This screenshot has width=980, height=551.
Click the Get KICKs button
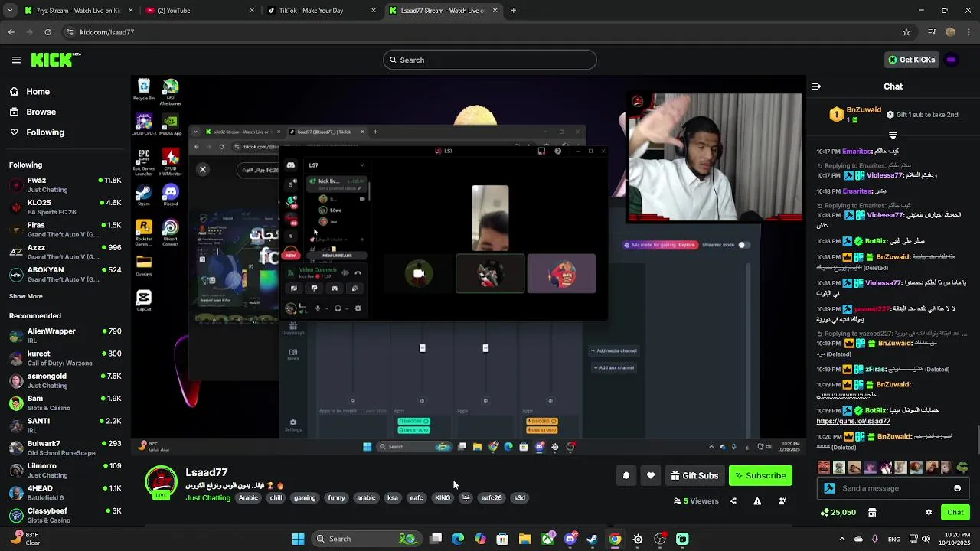pos(911,60)
